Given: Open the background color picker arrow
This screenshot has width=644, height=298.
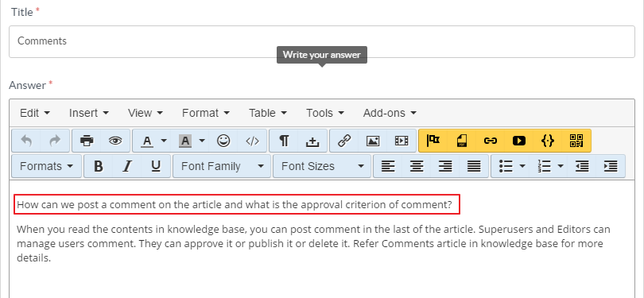Looking at the screenshot, I should pos(202,141).
